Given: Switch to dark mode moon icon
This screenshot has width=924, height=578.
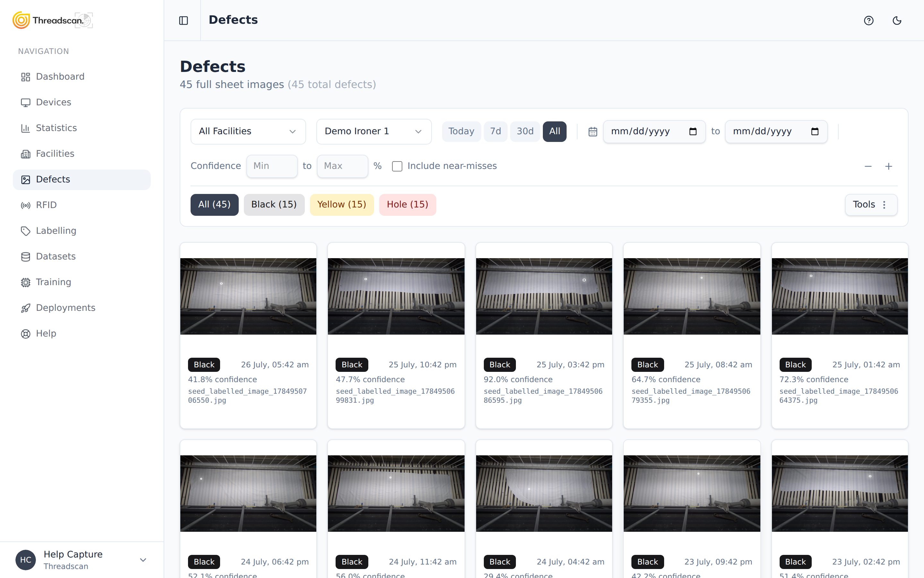Looking at the screenshot, I should (897, 21).
